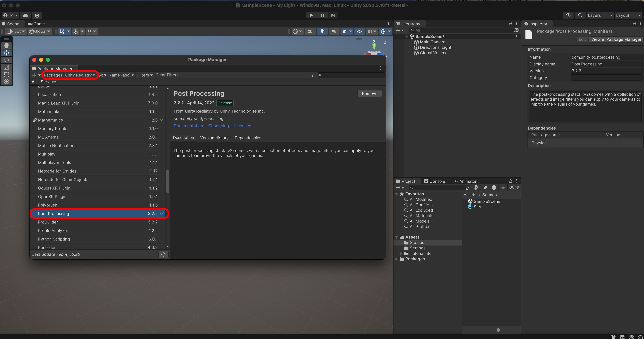The image size is (644, 339).
Task: Open the Unity Cloud icon
Action: pos(25,15)
